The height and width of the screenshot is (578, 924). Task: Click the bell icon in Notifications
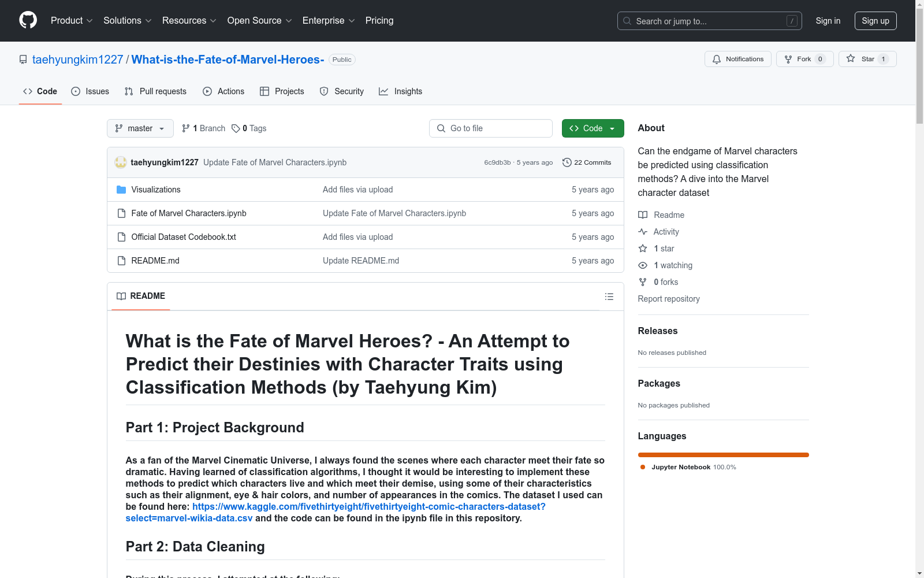pos(717,59)
